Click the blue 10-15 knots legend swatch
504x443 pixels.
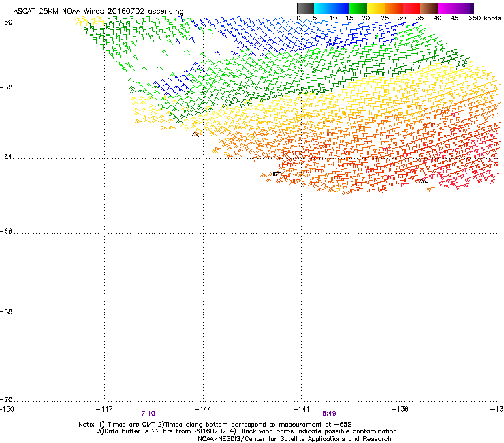point(341,8)
